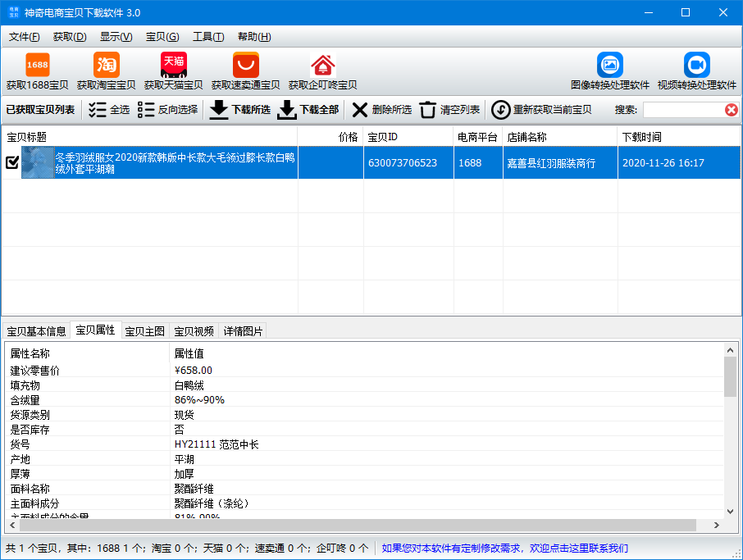Clear the search box with red X
Screen dimensions: 743x560
[731, 110]
